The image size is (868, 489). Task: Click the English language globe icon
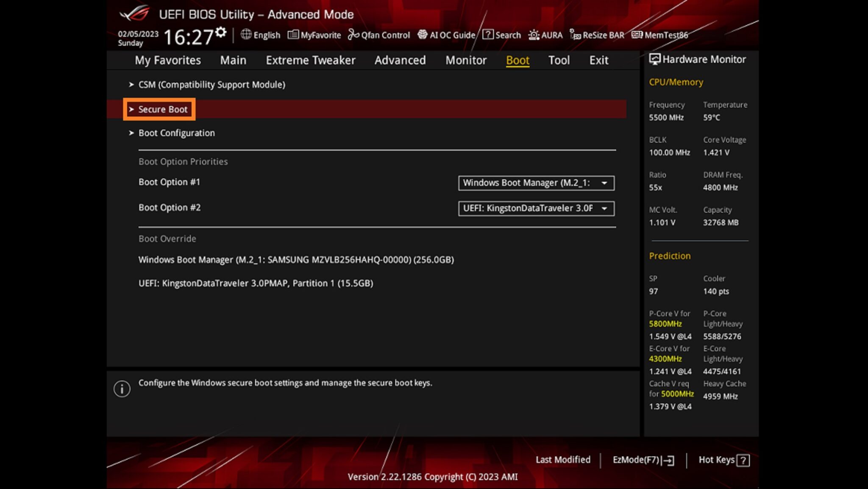[x=246, y=35]
